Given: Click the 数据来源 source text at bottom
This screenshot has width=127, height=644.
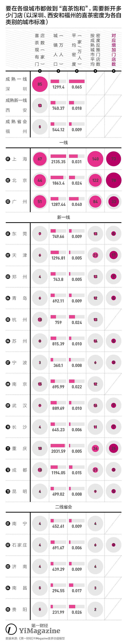Looking at the screenshot, I should 35,638.
